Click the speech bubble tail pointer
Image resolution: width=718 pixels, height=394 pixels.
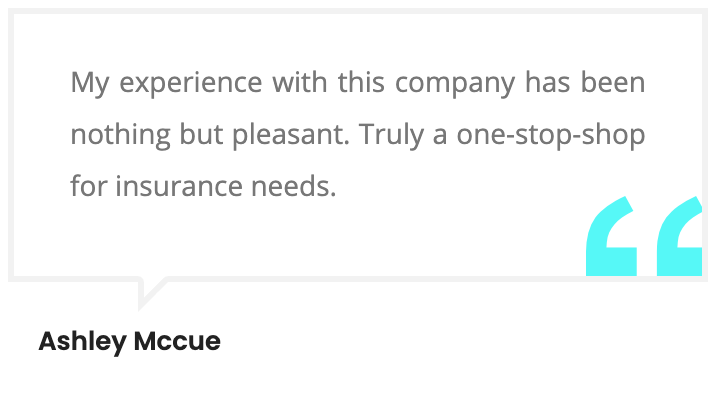coord(153,293)
